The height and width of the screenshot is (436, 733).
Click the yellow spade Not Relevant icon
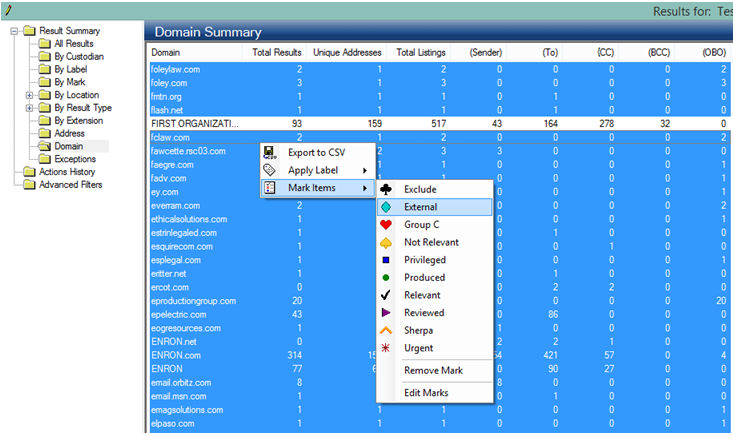tap(386, 242)
